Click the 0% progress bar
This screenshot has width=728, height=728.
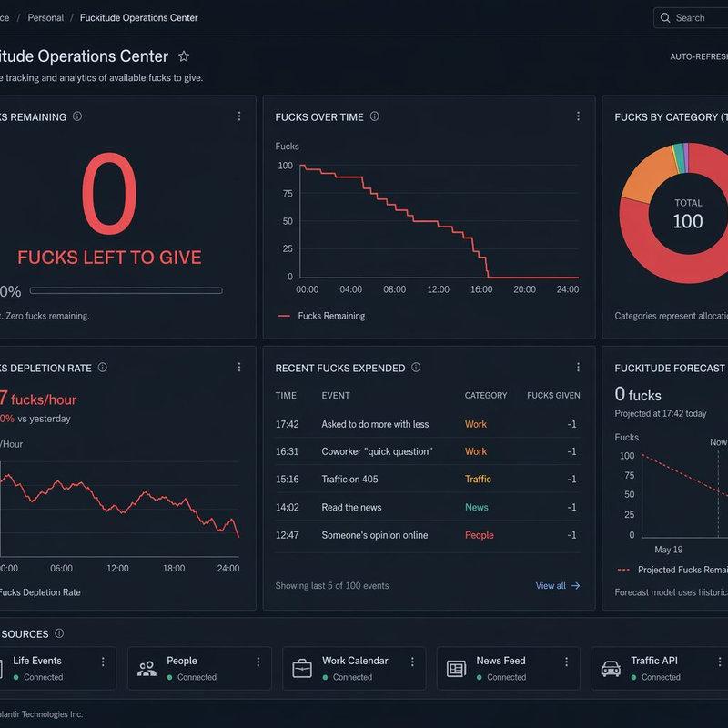coord(126,290)
